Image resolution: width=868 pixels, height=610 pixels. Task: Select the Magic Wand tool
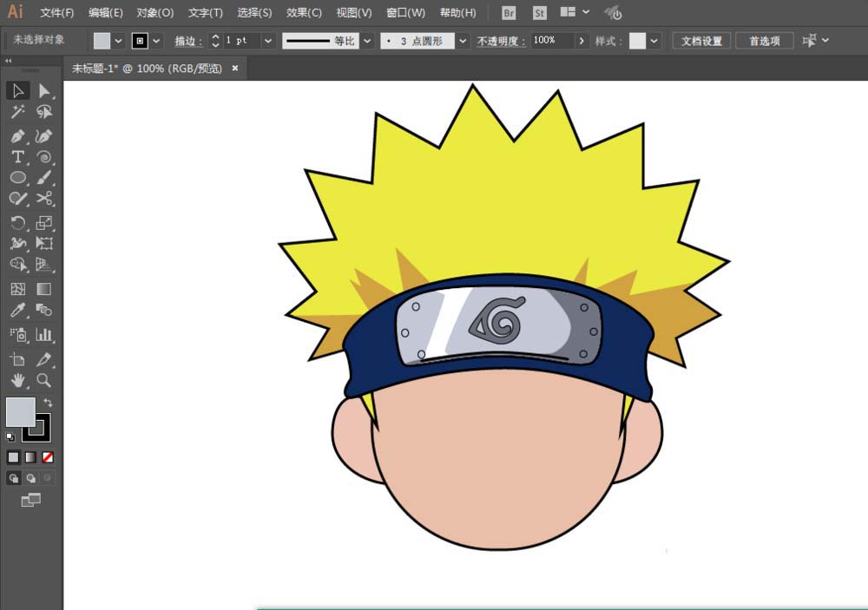click(x=17, y=112)
